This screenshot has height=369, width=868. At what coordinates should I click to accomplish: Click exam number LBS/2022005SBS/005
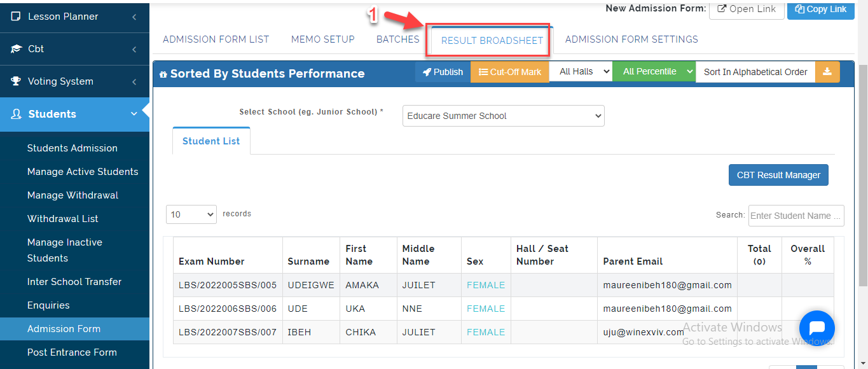click(228, 285)
